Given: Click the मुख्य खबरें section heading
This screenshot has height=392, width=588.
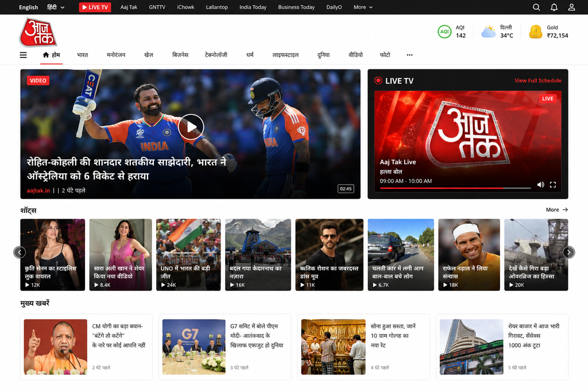Looking at the screenshot, I should tap(35, 303).
